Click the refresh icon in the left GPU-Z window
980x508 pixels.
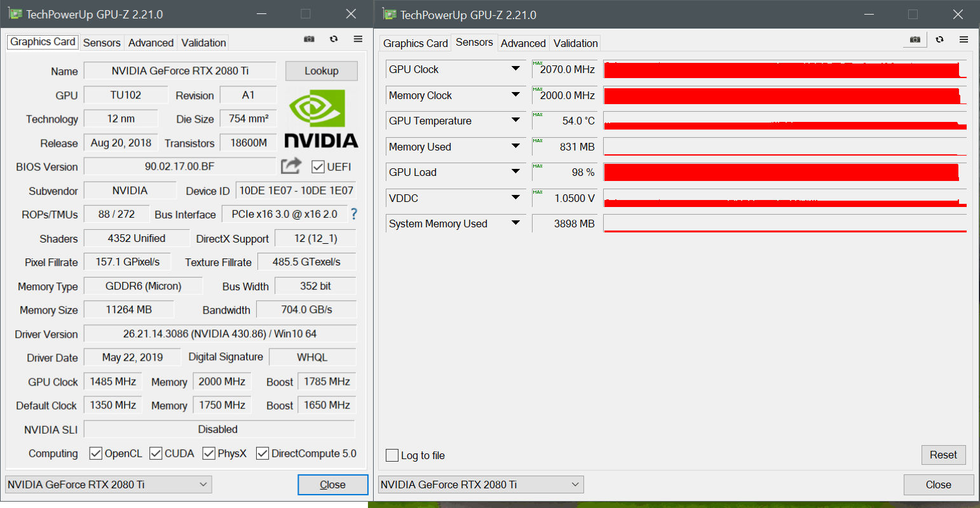click(x=334, y=39)
